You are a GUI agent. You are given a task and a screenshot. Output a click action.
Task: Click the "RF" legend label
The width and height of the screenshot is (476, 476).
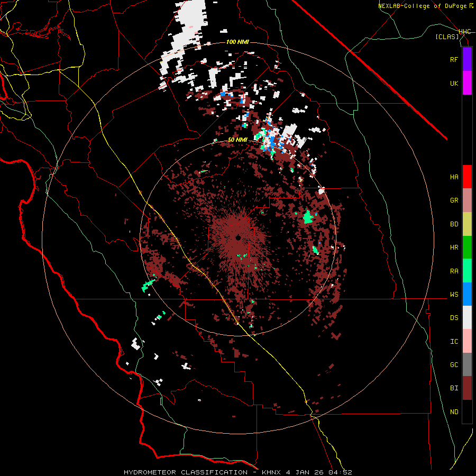tap(454, 59)
